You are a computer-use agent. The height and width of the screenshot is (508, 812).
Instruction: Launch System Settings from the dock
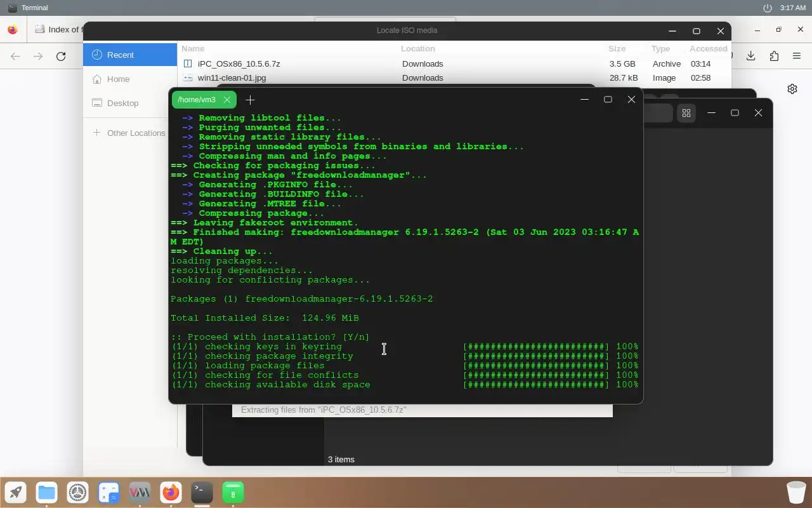click(77, 492)
